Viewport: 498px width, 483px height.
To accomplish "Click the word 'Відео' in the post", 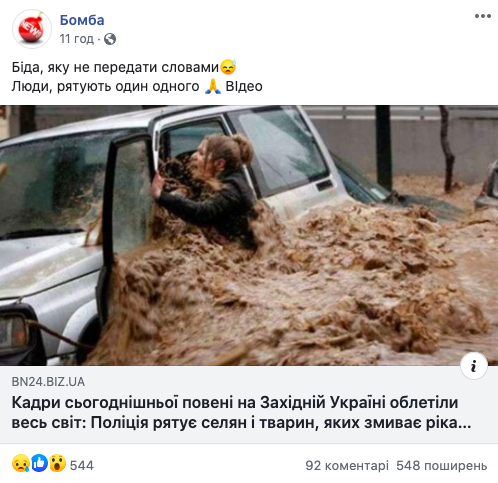I will [x=244, y=87].
